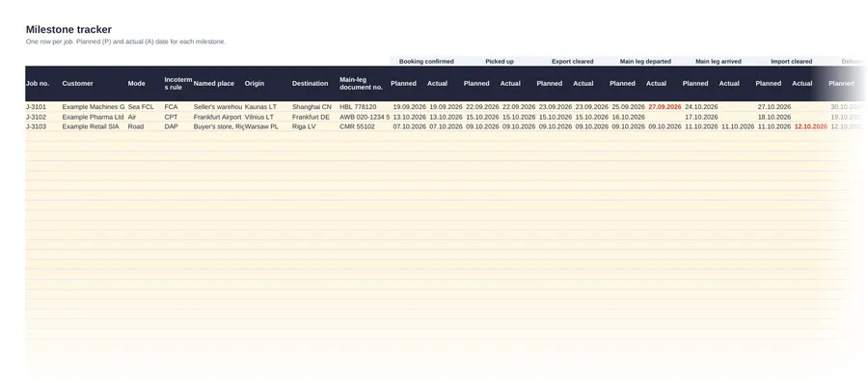Select document number CMR 55102
Screen dimensions: 868x383
pos(357,126)
